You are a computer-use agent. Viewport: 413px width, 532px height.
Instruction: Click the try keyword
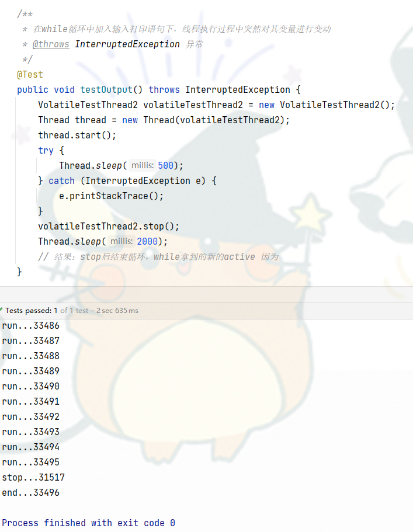point(46,150)
